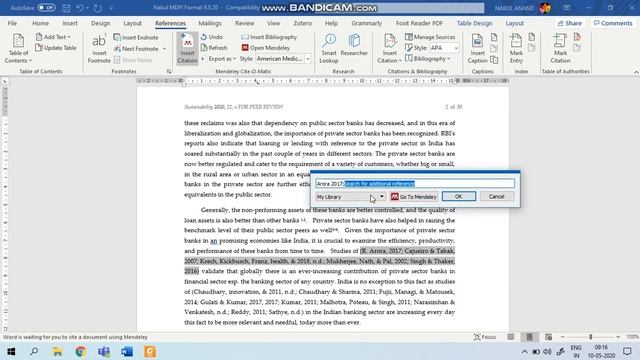Click Windows search icon on taskbar
Image resolution: width=640 pixels, height=360 pixels.
click(x=34, y=351)
